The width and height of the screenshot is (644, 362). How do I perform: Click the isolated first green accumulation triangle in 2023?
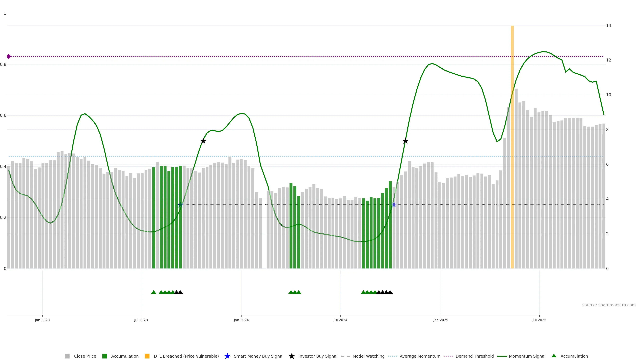click(153, 292)
